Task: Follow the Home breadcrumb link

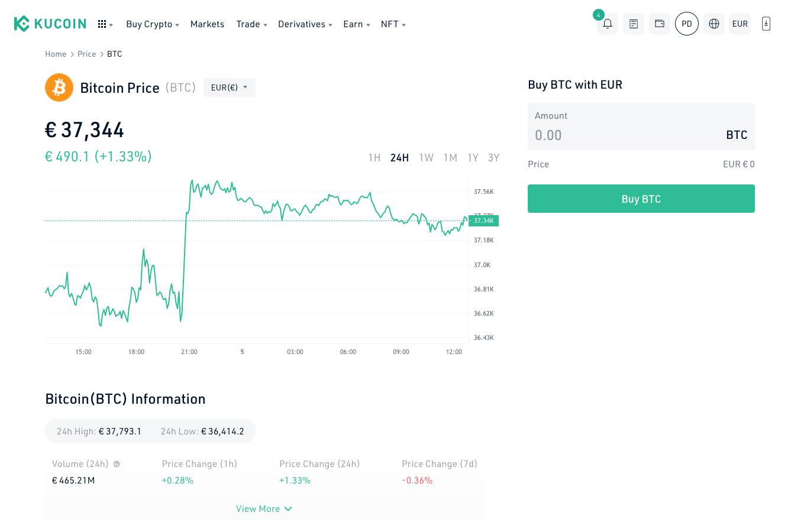Action: tap(56, 54)
